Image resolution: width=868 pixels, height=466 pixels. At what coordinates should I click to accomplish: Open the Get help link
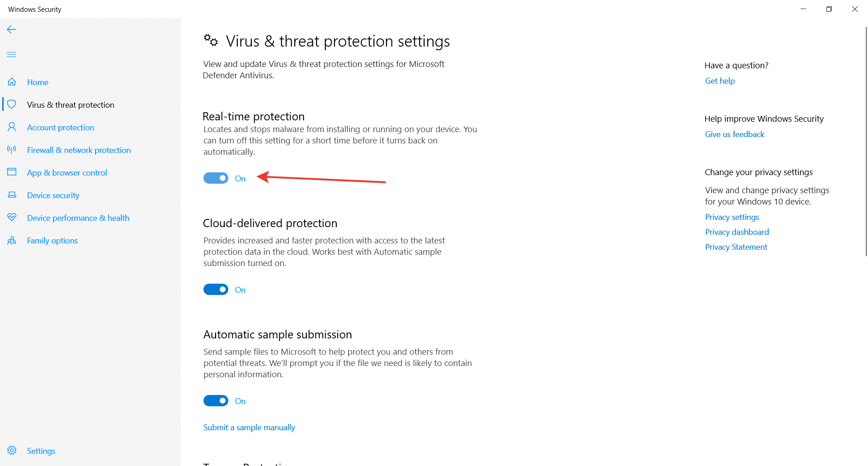[x=720, y=81]
